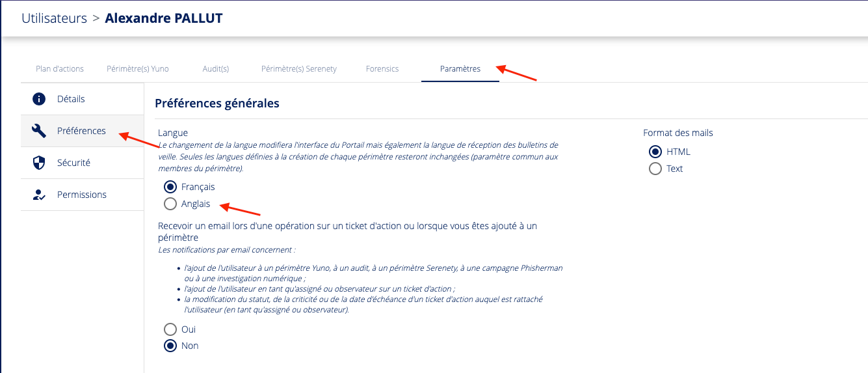Open the Périmètre(s) Serenety tab
The height and width of the screenshot is (373, 868).
(298, 69)
